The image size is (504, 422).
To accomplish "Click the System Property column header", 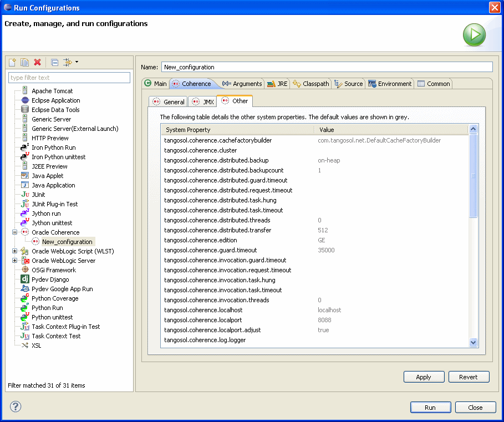I will [x=237, y=130].
